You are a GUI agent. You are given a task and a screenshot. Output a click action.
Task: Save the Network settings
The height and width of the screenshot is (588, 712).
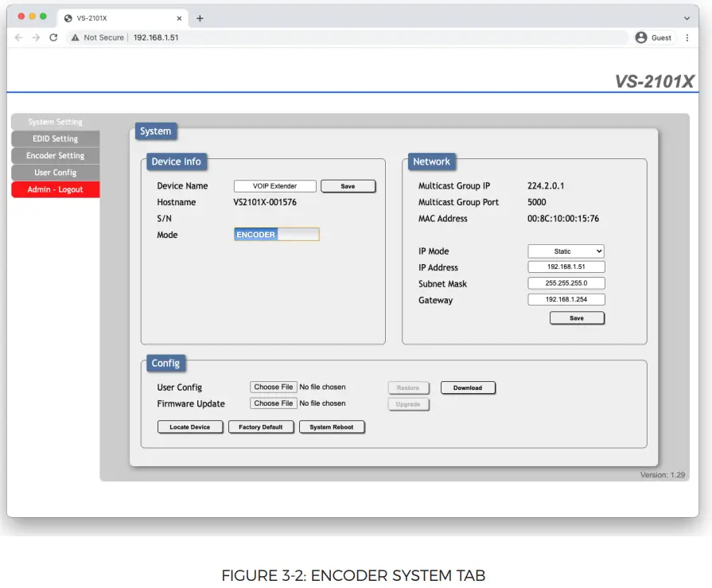point(577,317)
